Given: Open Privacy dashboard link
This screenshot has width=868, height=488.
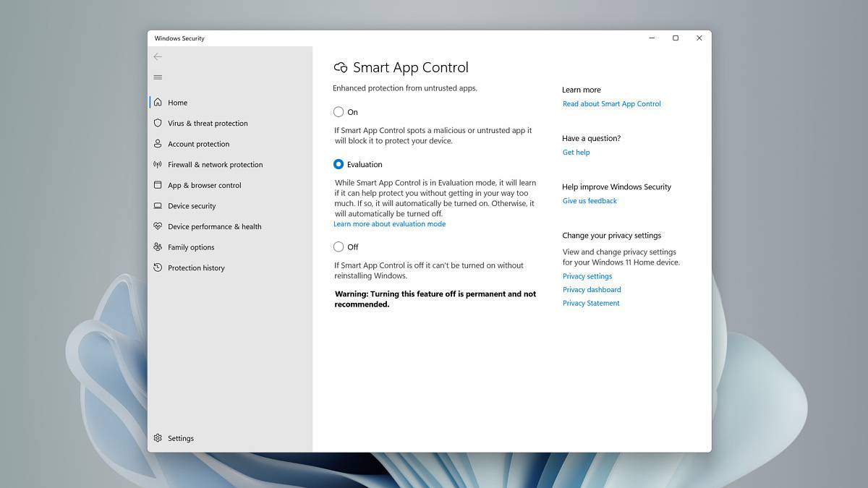Looking at the screenshot, I should pyautogui.click(x=592, y=290).
